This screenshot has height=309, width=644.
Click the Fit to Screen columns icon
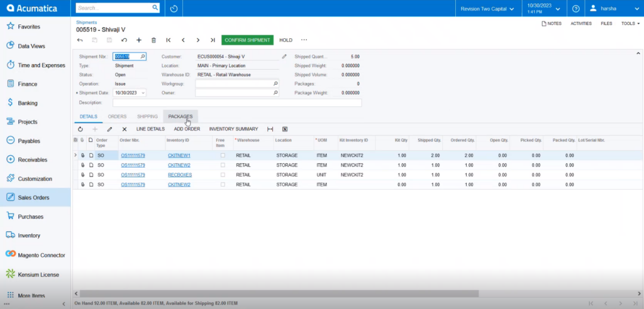[270, 129]
